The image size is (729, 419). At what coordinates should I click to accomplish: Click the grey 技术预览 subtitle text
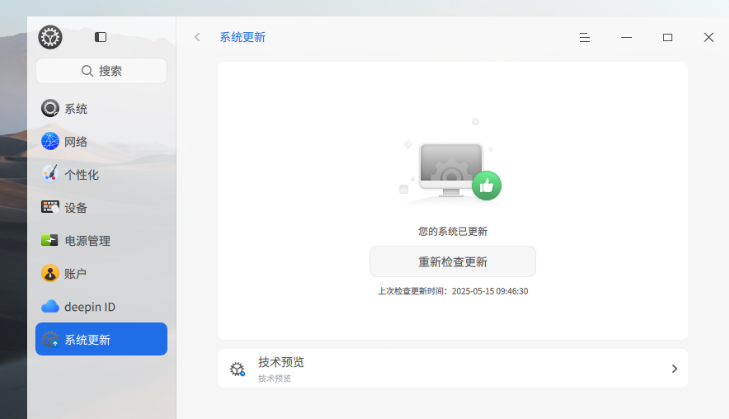coord(274,379)
